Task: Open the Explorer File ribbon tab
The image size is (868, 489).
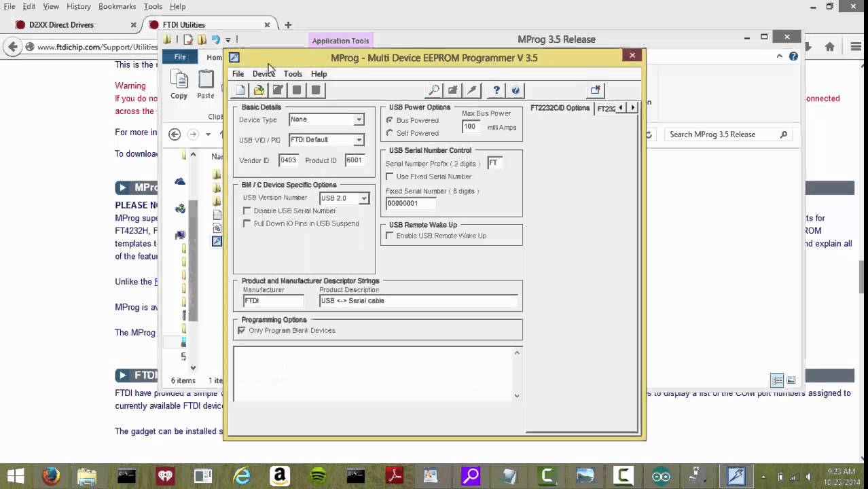Action: pos(180,57)
